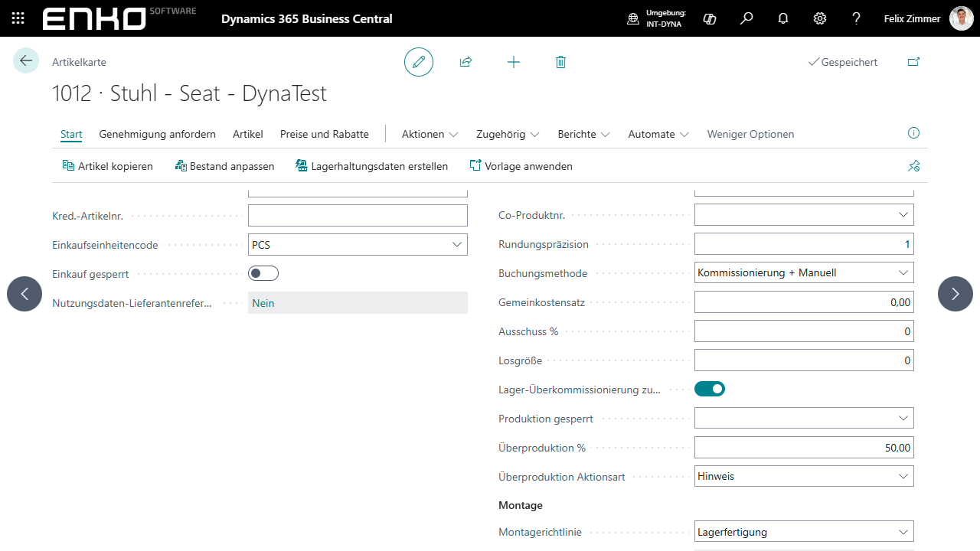Click Artikel kopieren button
Image resolution: width=980 pixels, height=551 pixels.
pos(107,166)
